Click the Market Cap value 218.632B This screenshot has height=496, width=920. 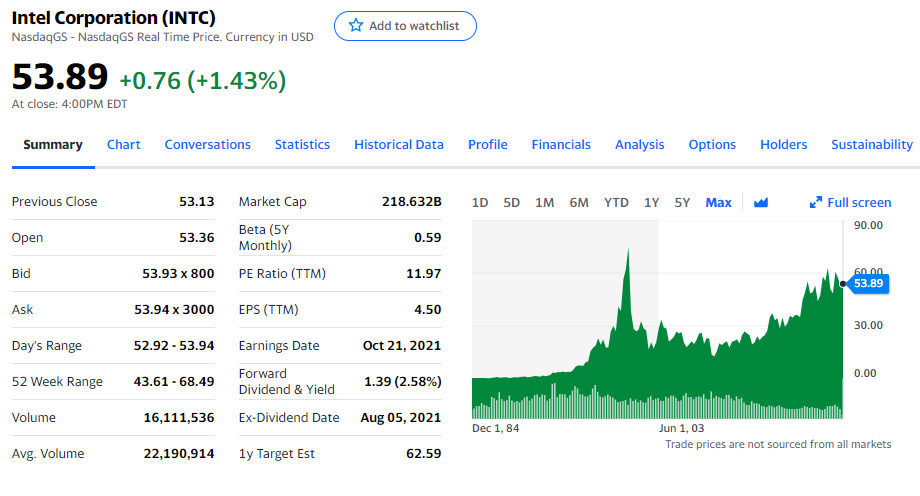(412, 201)
